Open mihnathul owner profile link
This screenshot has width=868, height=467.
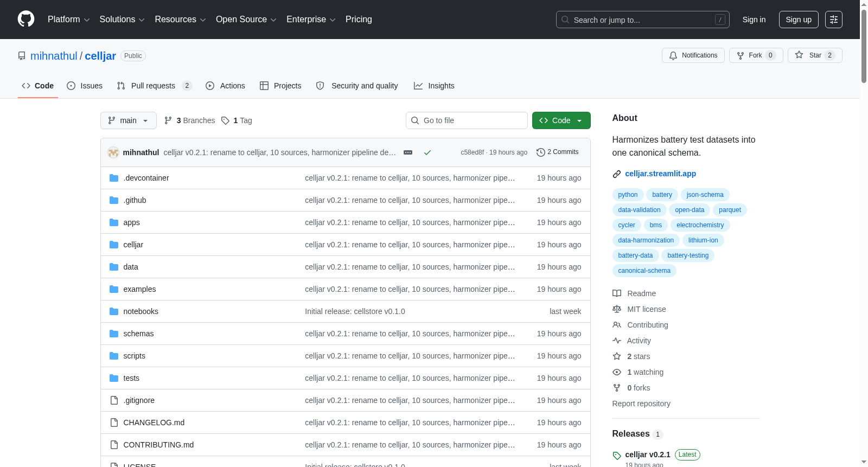(54, 56)
